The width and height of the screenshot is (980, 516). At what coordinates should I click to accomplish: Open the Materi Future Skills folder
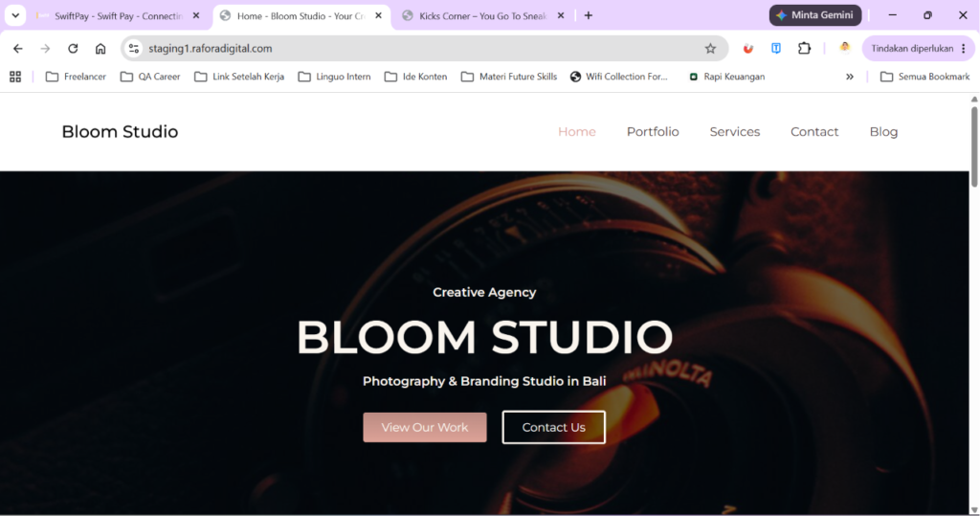click(x=509, y=77)
